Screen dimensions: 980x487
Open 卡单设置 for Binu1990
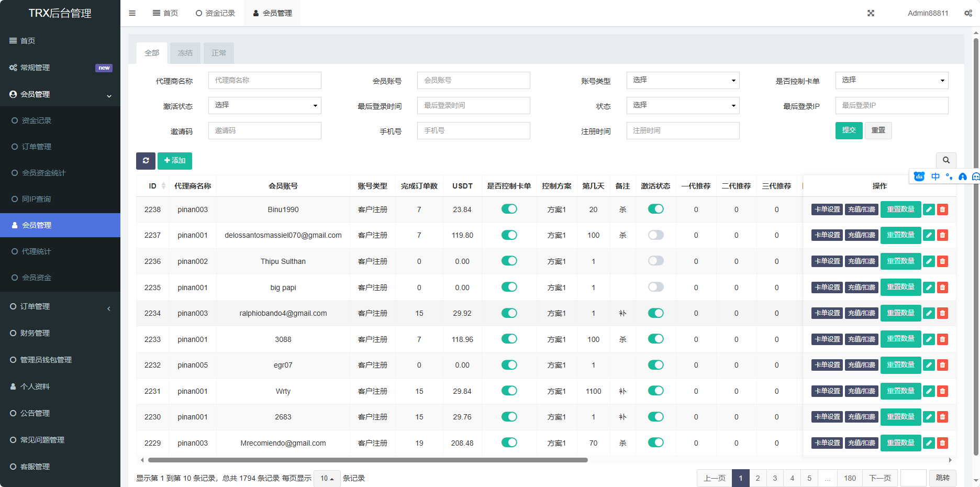(x=827, y=209)
